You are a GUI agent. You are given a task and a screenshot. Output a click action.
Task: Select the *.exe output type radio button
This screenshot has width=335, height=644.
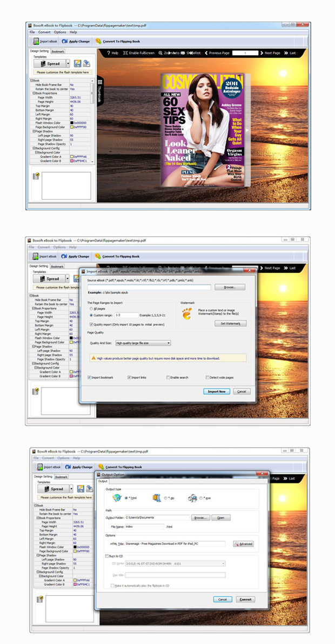(201, 498)
